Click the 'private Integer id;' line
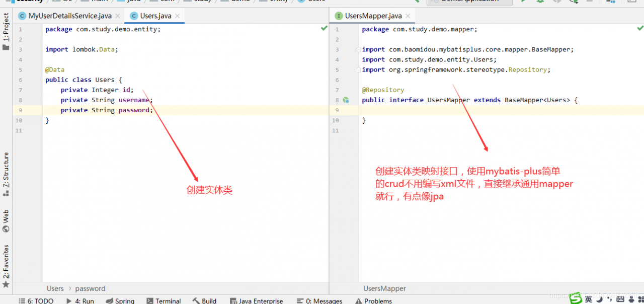644x304 pixels. [97, 90]
